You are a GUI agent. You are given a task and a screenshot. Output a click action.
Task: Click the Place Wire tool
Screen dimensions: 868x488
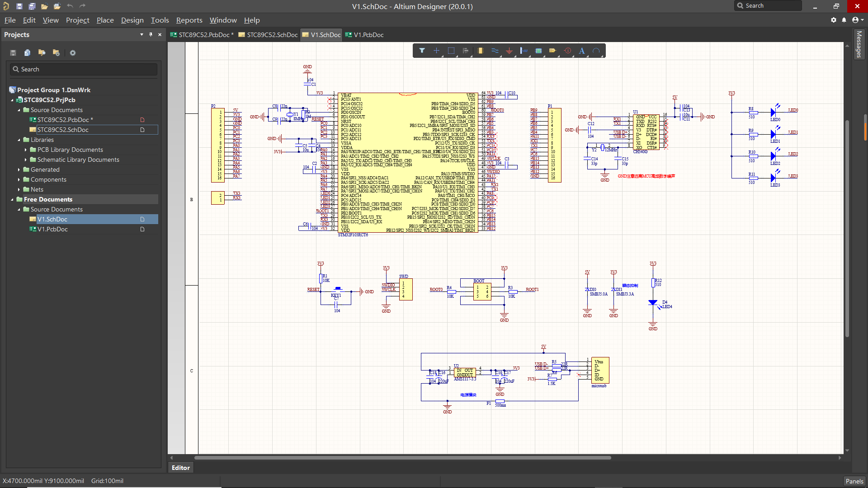tap(495, 51)
